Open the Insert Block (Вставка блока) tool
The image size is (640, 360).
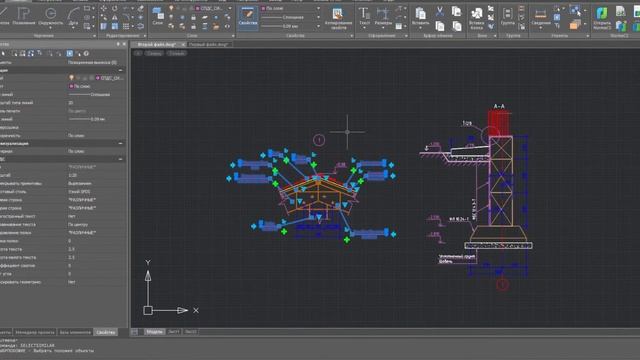click(476, 19)
